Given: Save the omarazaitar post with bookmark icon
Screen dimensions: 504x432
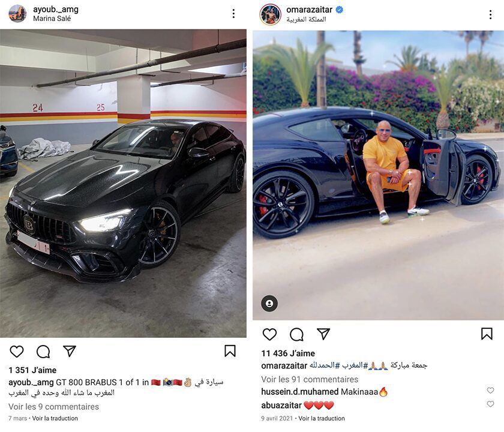Looking at the screenshot, I should [x=487, y=334].
